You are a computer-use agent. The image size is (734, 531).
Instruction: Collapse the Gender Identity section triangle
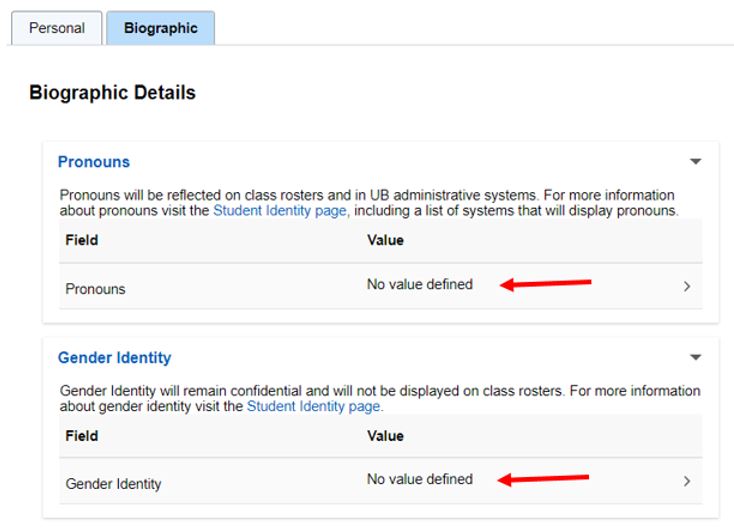pos(696,357)
